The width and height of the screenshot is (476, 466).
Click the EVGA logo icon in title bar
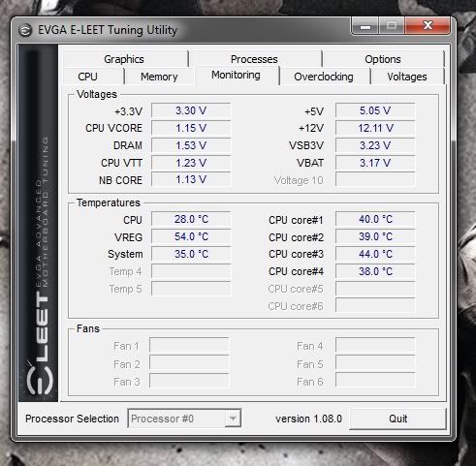point(25,31)
